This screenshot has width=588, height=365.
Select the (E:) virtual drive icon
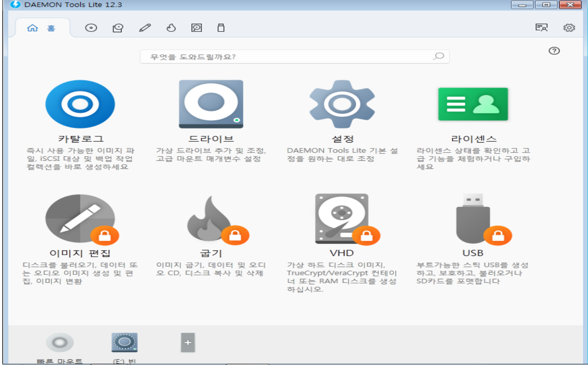point(125,342)
